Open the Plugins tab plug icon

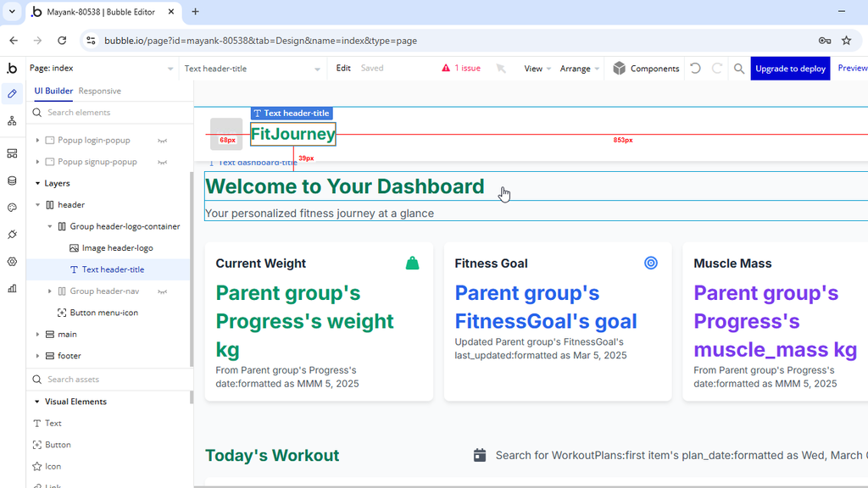[12, 235]
